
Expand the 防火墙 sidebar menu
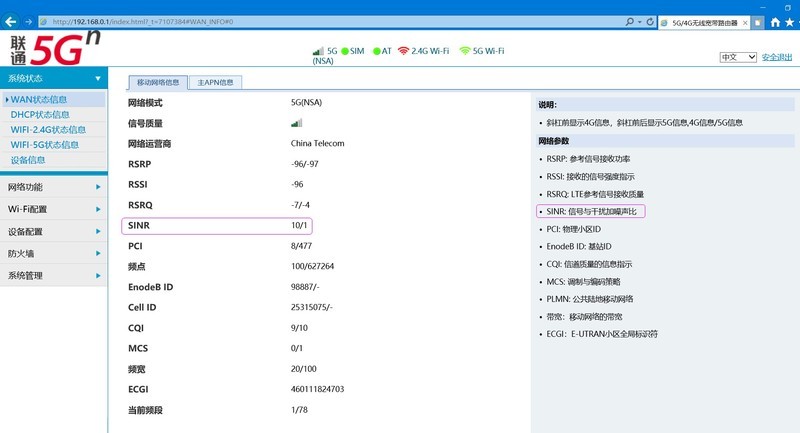[54, 253]
